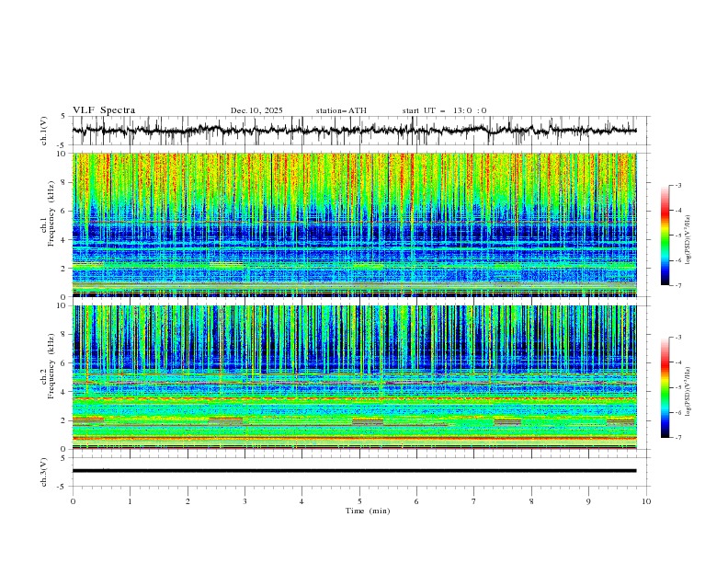
Task: Click the "Time (min)" axis title
Action: tap(368, 511)
